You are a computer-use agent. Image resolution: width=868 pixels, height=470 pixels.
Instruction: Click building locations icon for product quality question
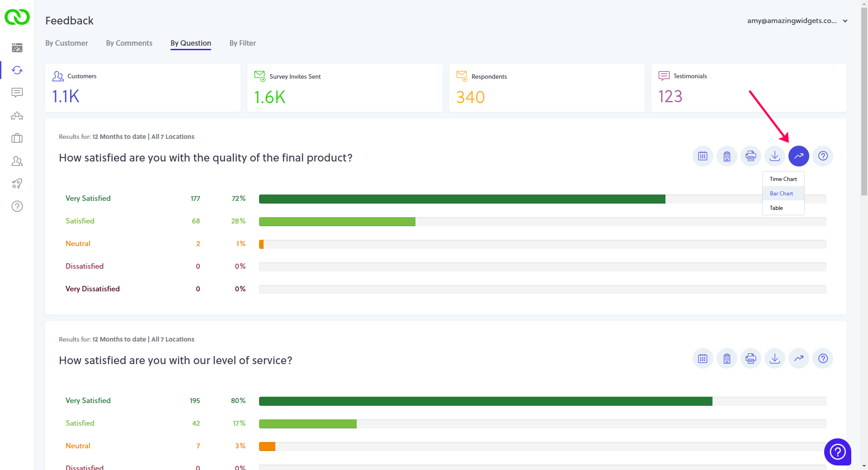point(726,156)
